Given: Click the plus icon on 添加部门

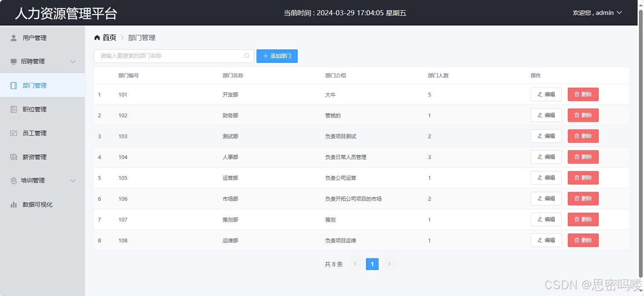Looking at the screenshot, I should 266,56.
